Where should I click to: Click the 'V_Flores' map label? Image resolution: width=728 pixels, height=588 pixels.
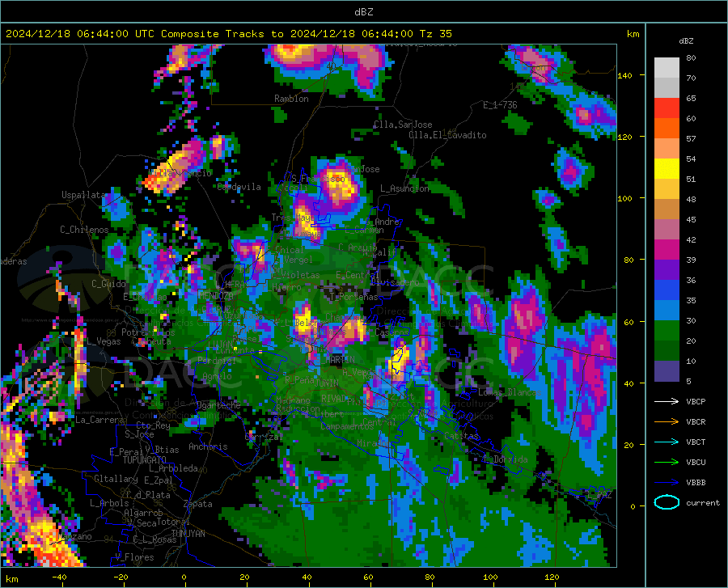pos(134,557)
